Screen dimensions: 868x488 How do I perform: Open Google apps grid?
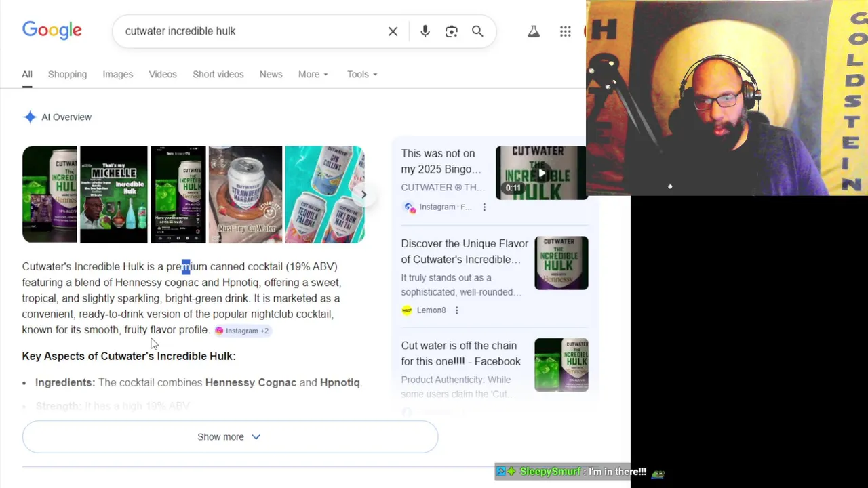pyautogui.click(x=566, y=31)
